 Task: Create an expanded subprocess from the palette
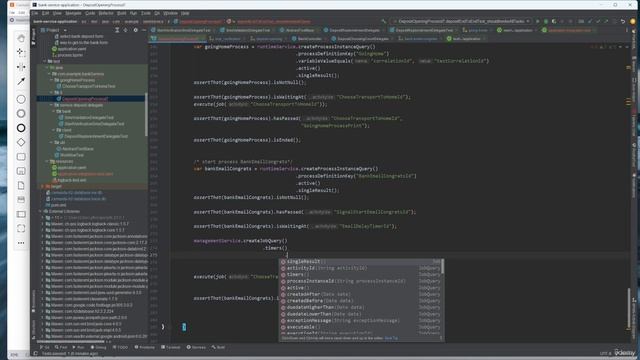coord(21,171)
